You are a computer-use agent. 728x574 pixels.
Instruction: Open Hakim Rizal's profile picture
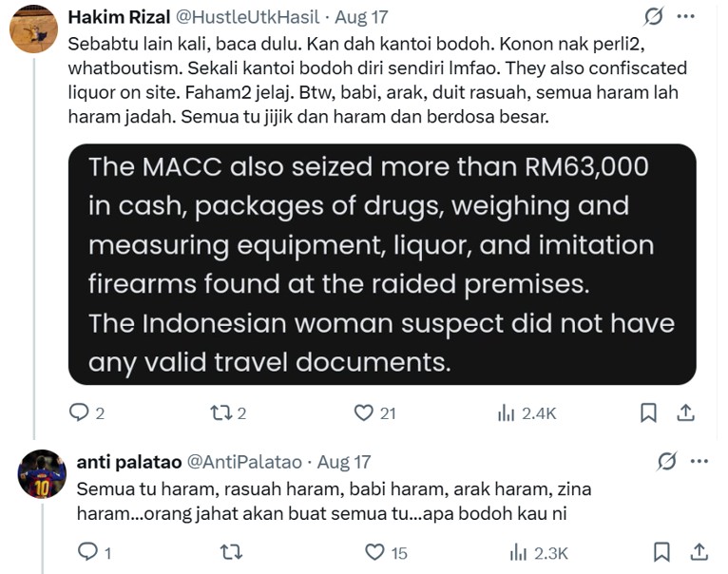tap(33, 29)
